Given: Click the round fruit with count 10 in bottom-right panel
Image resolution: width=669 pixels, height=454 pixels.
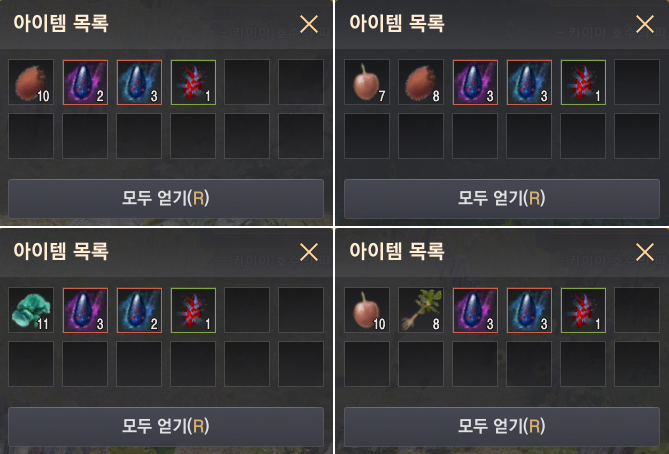Looking at the screenshot, I should [x=367, y=310].
